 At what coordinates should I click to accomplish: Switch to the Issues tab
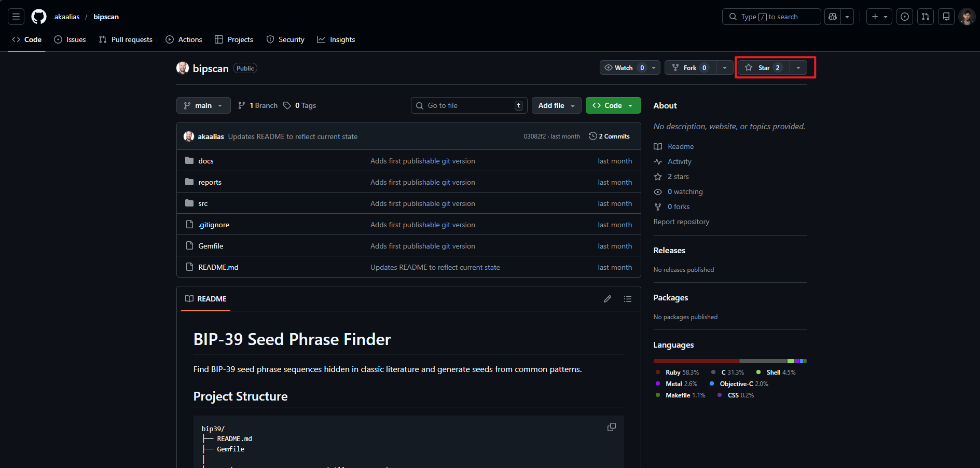tap(70, 39)
